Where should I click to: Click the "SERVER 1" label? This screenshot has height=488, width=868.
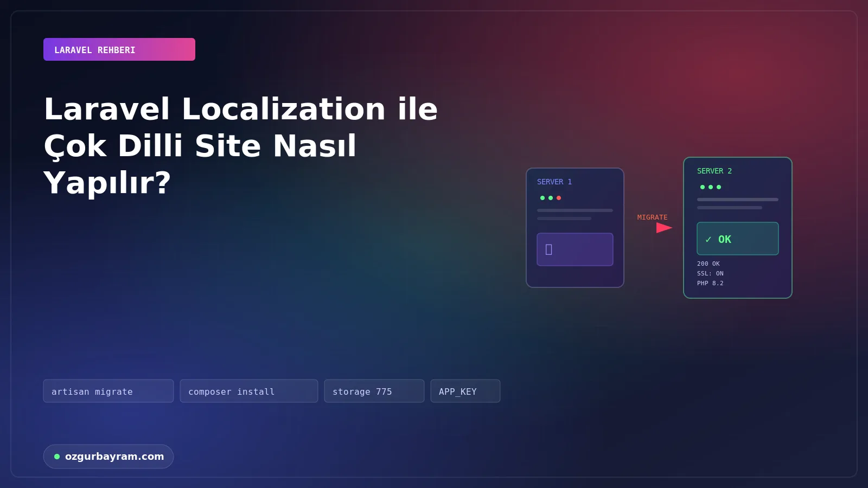[554, 182]
